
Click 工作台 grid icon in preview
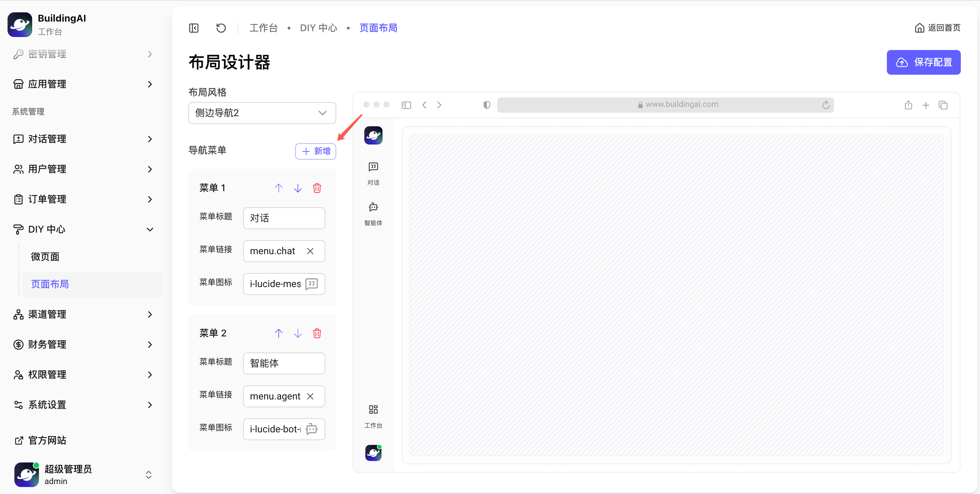[x=373, y=409]
